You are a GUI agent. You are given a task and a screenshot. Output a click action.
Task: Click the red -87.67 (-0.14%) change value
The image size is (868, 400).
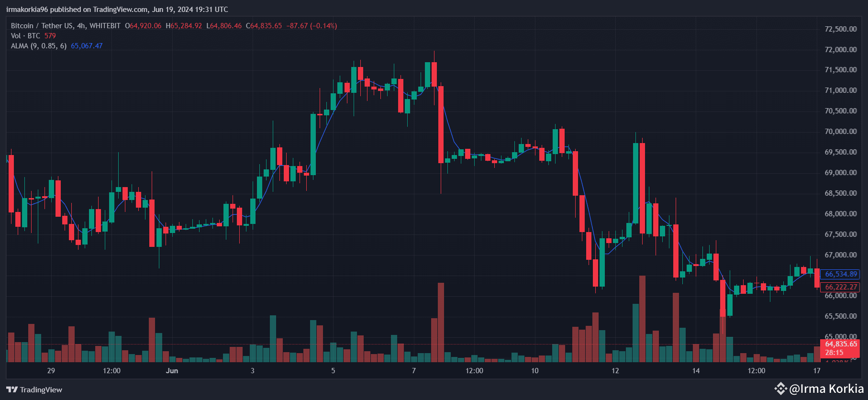[312, 26]
